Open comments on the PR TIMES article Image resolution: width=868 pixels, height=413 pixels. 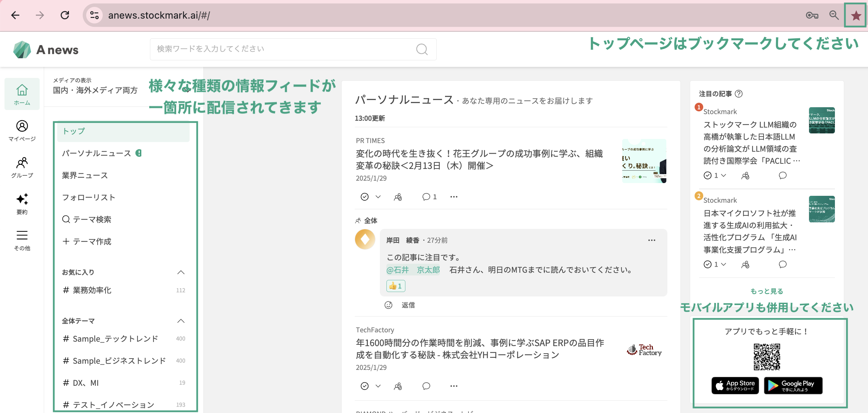coord(426,197)
